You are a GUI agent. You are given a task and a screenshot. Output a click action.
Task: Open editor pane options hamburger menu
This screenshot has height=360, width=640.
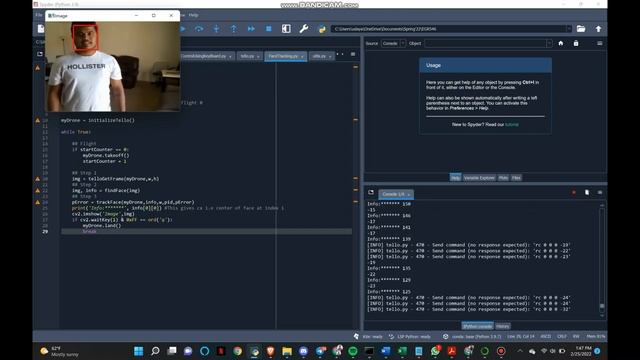click(353, 54)
